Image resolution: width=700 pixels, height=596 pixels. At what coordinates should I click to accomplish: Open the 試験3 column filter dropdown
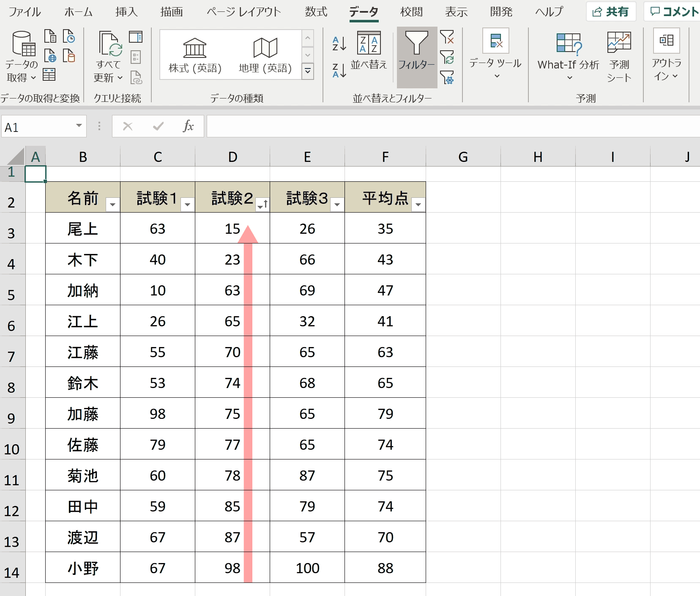tap(337, 205)
